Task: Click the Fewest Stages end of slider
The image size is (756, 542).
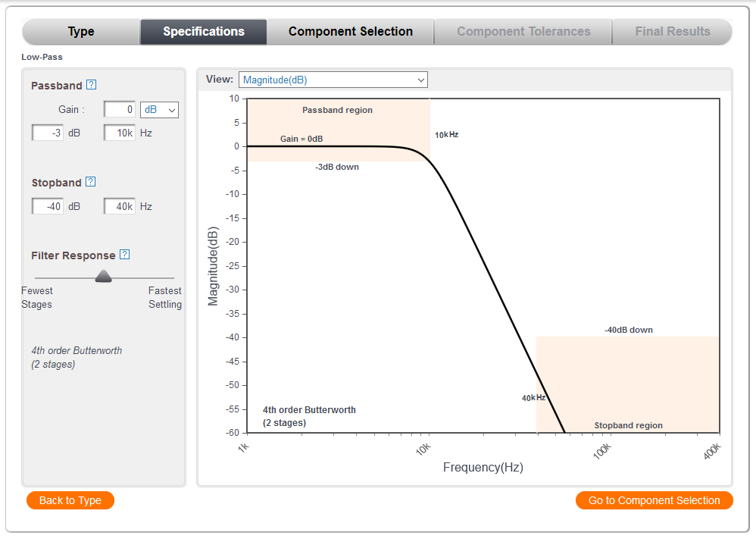Action: [36, 279]
